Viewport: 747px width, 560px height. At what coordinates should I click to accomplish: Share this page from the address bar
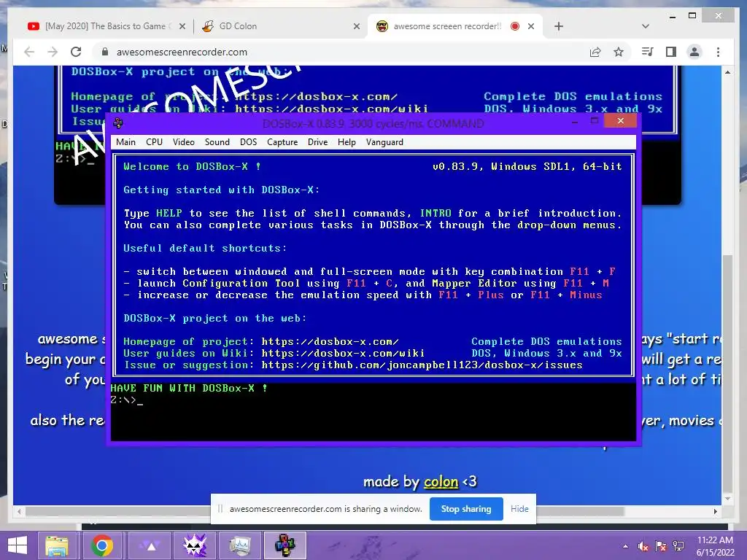(x=595, y=52)
